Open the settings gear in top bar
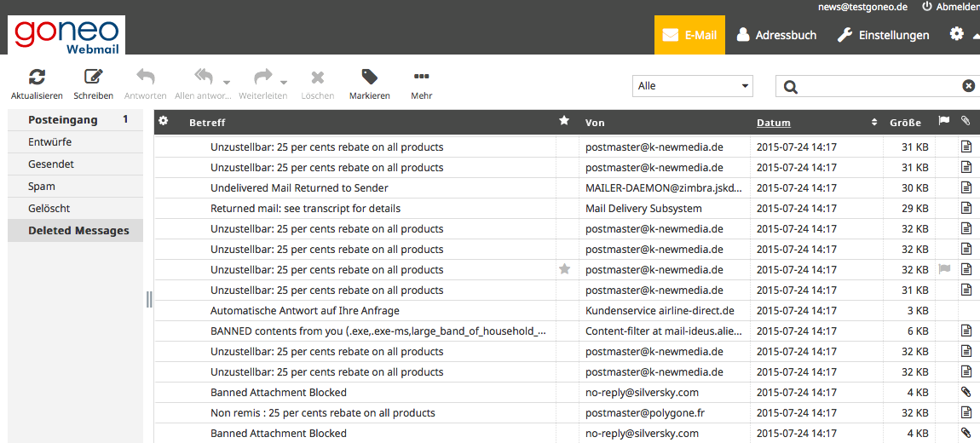Viewport: 980px width, 443px height. click(x=957, y=35)
